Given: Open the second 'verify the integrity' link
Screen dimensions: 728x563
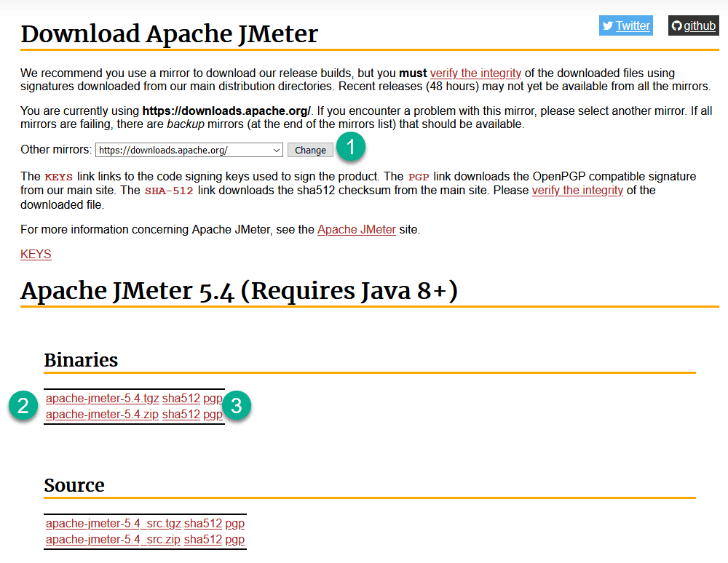Looking at the screenshot, I should coord(577,190).
